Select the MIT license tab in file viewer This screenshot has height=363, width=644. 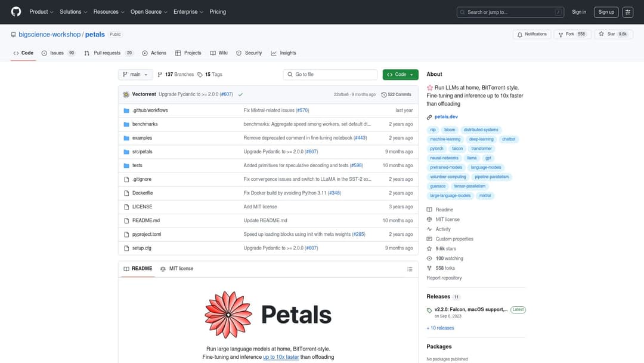177,269
